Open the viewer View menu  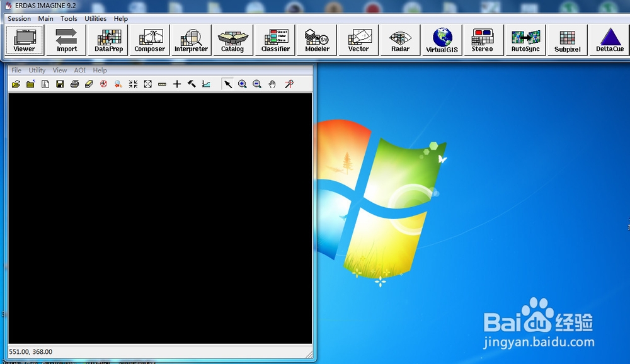60,70
